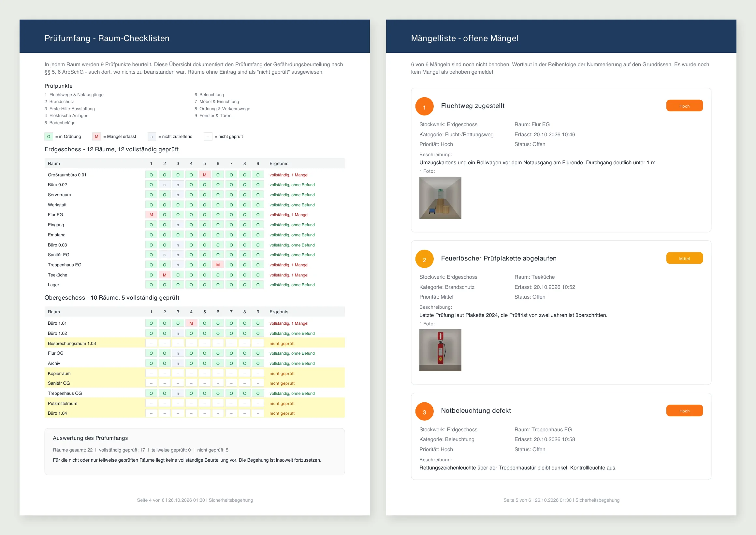Click the green O legend box 'in Ordnung'
Screen dimensions: 756x535
pos(49,136)
